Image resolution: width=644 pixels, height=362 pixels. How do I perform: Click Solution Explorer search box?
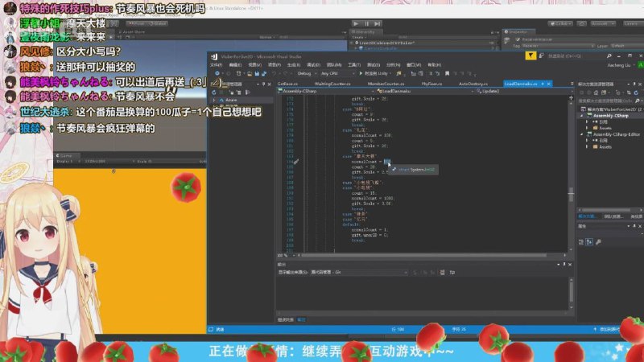(609, 101)
